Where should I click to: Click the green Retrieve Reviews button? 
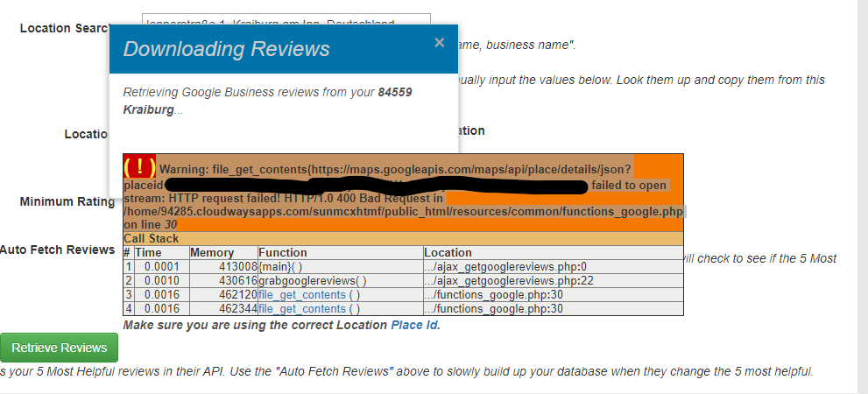59,347
